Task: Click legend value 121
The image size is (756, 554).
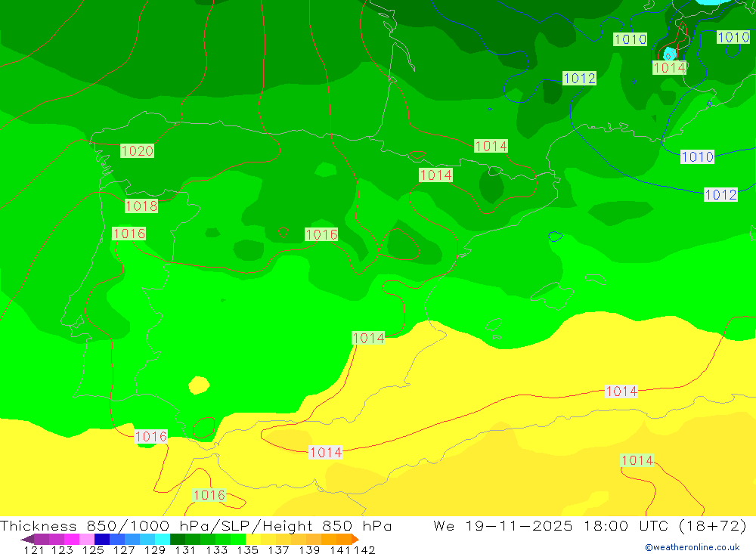Action: click(x=34, y=549)
